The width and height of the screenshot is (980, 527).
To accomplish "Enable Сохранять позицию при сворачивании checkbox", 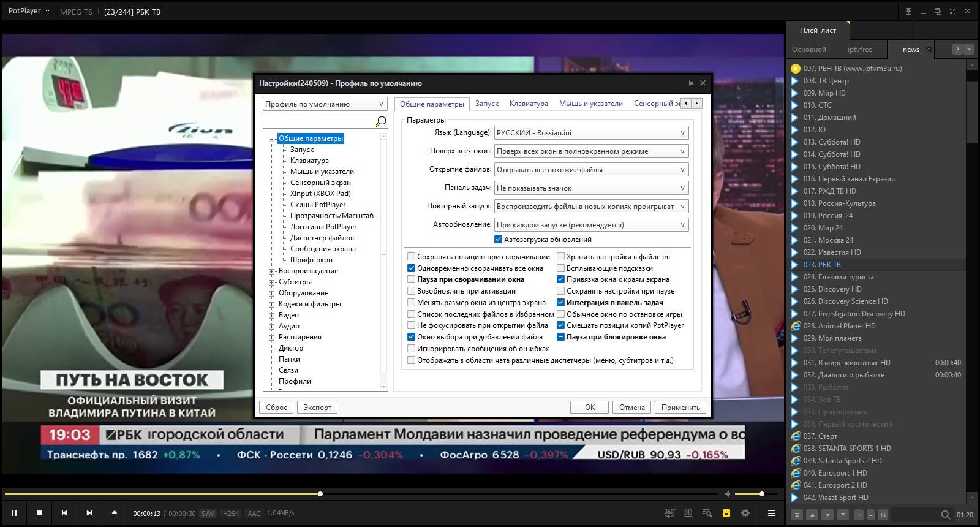I will click(412, 257).
